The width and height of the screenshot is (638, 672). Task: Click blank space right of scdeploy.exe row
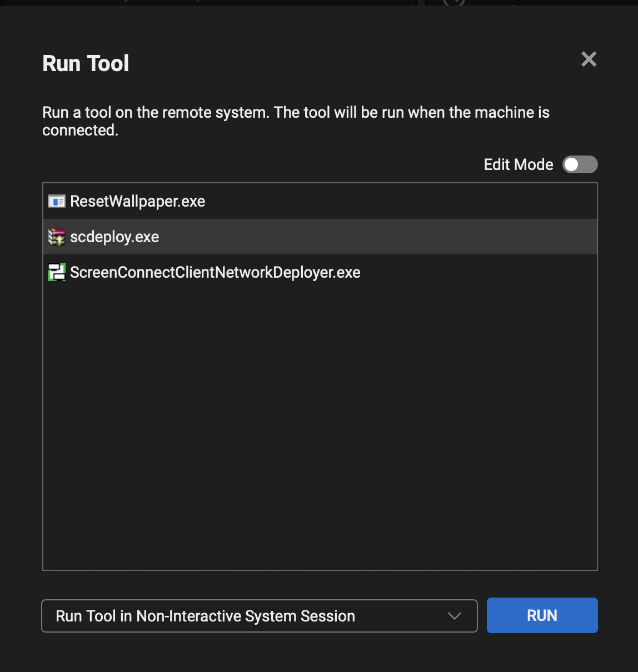pyautogui.click(x=389, y=237)
